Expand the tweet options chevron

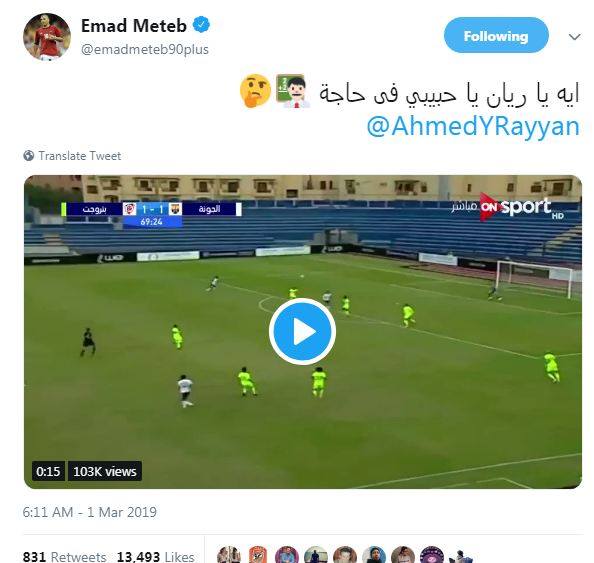click(x=575, y=37)
